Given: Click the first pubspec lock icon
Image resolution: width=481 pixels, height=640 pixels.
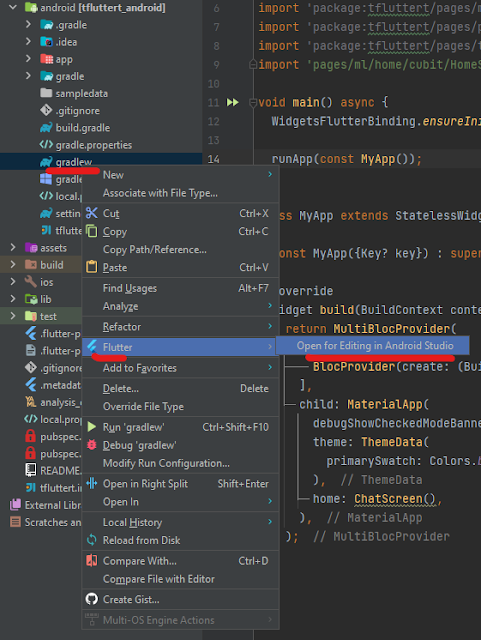Looking at the screenshot, I should 31,436.
